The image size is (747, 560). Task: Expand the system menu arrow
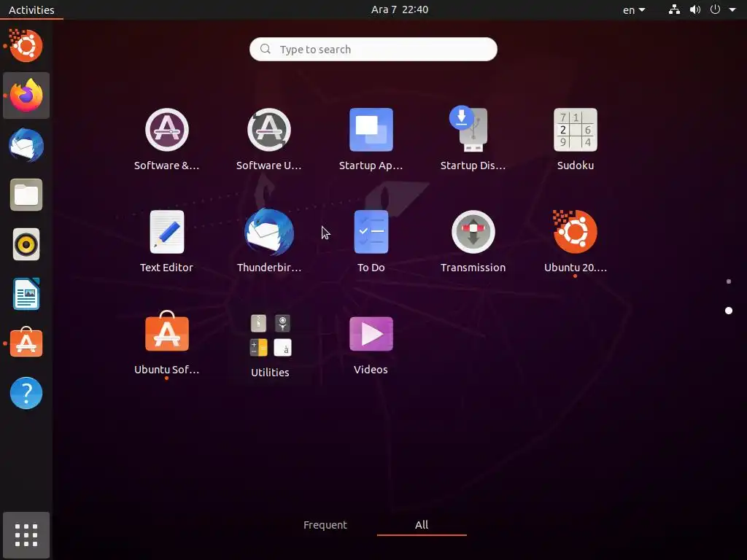tap(732, 9)
